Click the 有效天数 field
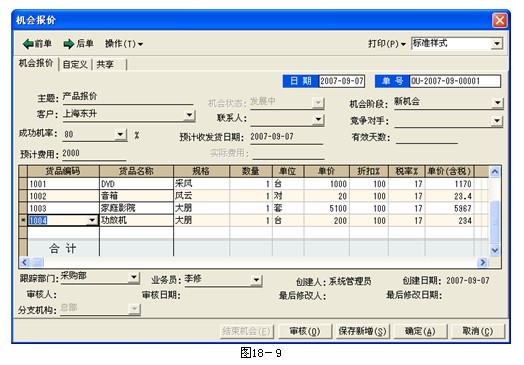The image size is (524, 365). tap(426, 137)
